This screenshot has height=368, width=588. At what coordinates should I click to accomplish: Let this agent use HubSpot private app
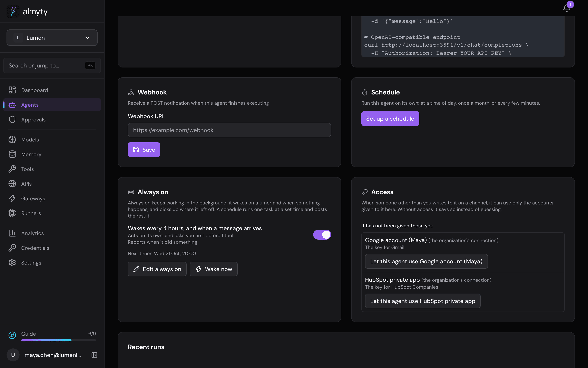(423, 301)
